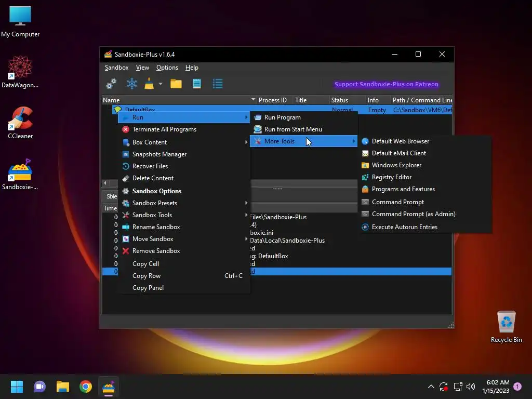Click the Move Sandbox icon
Viewport: 532px width, 399px height.
pyautogui.click(x=126, y=239)
